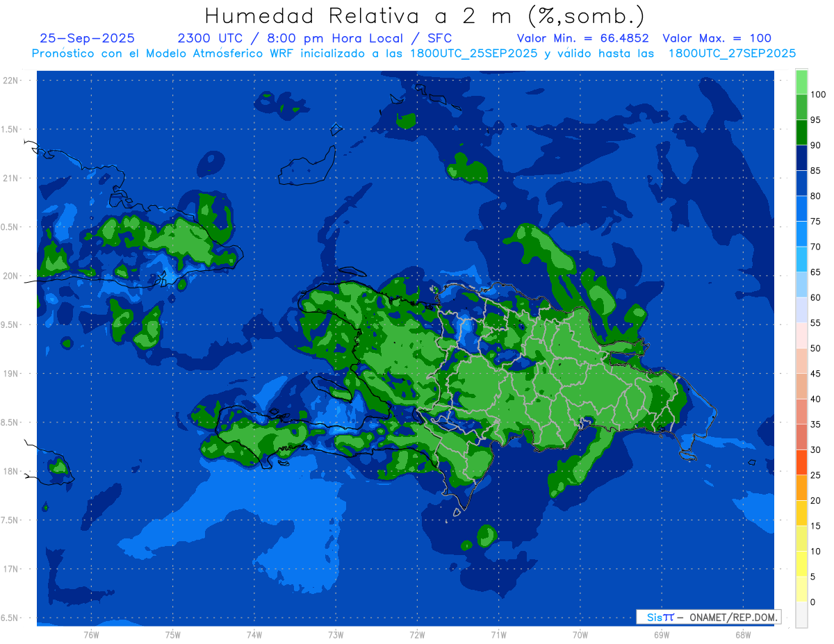834x644 pixels.
Task: Select the Valor Max. = 100 text
Action: (717, 38)
